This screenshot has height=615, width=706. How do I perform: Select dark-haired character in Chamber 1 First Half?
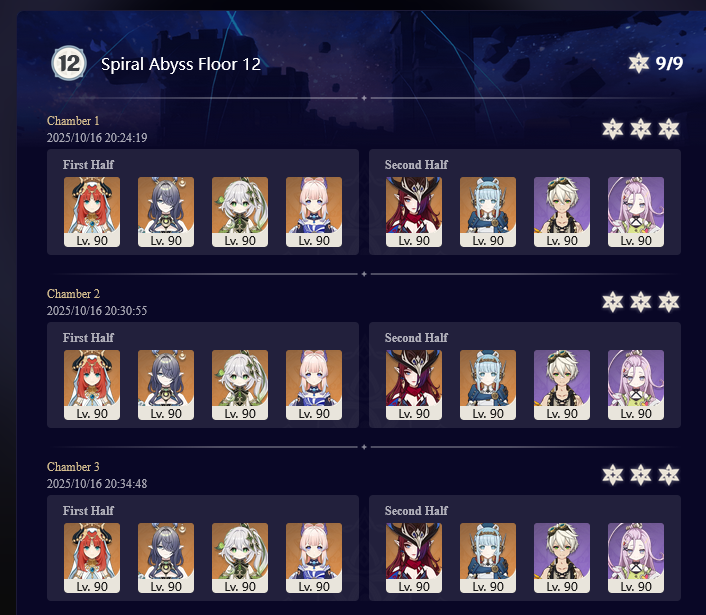coord(166,212)
